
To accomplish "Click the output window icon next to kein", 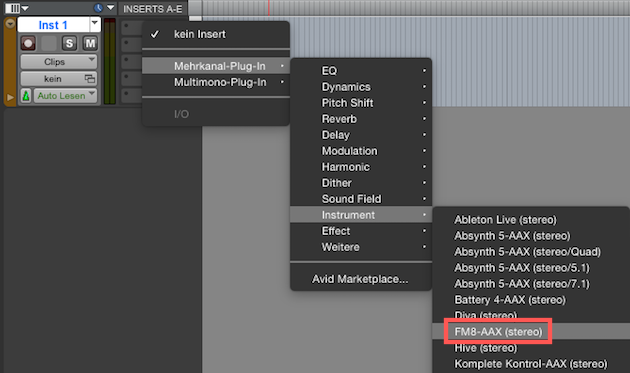I will tap(90, 79).
